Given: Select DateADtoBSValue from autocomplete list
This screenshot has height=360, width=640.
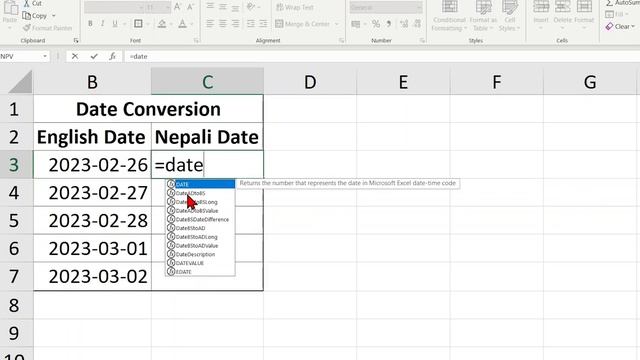Looking at the screenshot, I should pos(200,211).
